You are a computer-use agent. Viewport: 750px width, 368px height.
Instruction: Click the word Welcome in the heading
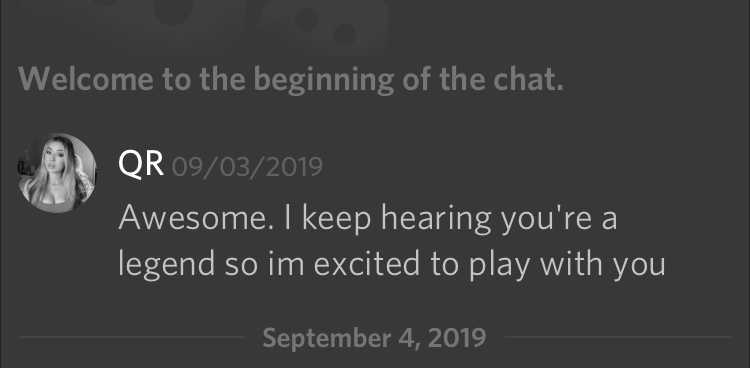86,79
